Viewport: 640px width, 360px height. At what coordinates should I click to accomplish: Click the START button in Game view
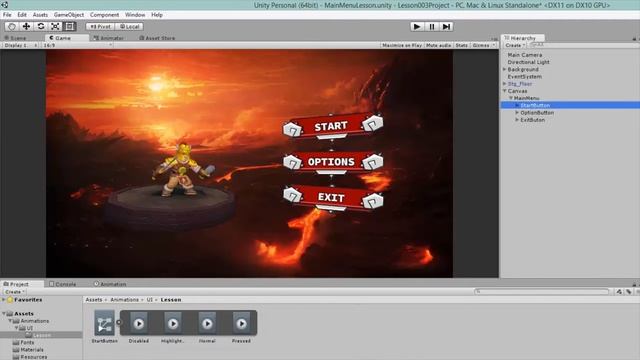point(332,126)
